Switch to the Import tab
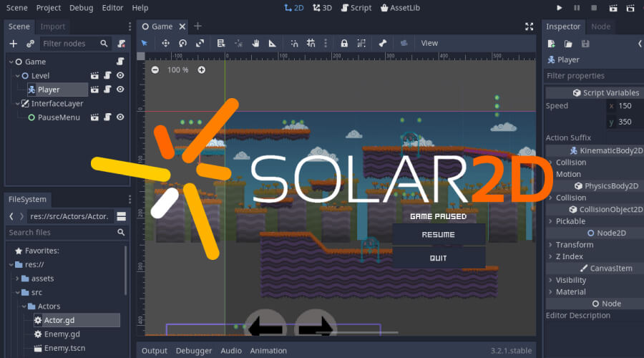 click(52, 26)
